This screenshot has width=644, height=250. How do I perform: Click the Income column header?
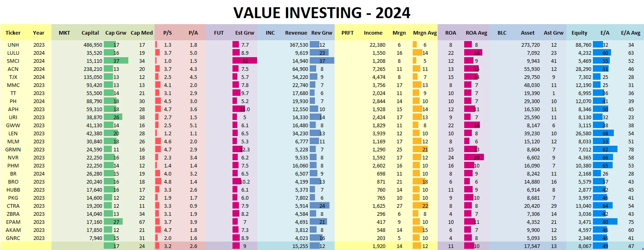[373, 33]
